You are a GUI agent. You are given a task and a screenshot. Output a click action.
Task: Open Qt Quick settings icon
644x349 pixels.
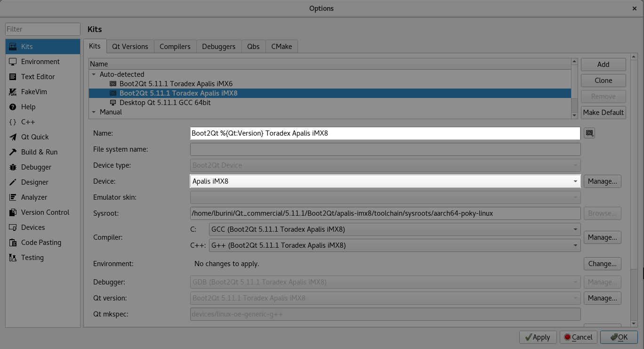[x=13, y=137]
